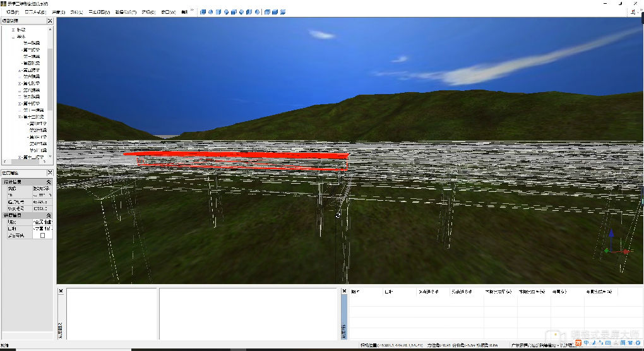Toggle the 第十 tree node expander
This screenshot has height=351, width=644.
pos(20,104)
